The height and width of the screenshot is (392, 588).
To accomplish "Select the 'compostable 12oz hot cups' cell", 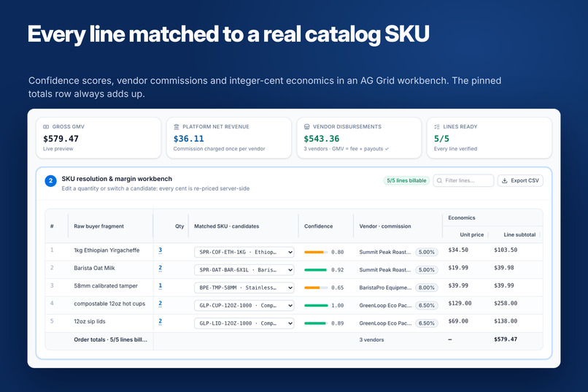I will click(109, 304).
